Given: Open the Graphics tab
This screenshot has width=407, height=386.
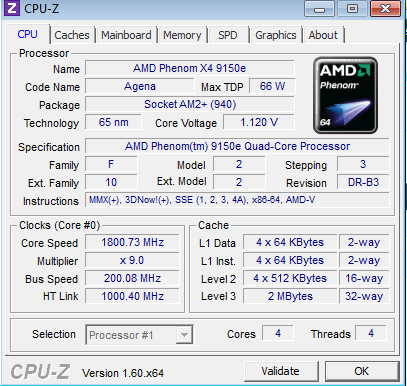Looking at the screenshot, I should (x=276, y=35).
